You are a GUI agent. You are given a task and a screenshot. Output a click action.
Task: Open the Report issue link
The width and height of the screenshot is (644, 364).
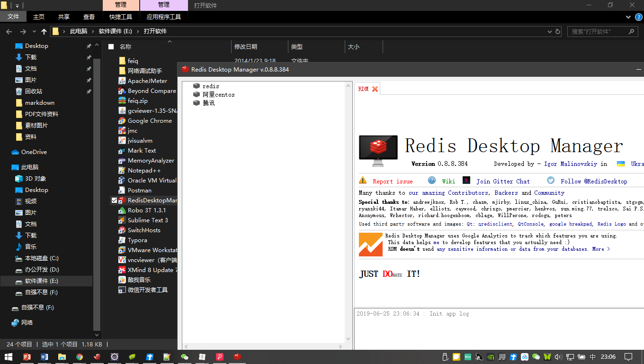coord(393,182)
